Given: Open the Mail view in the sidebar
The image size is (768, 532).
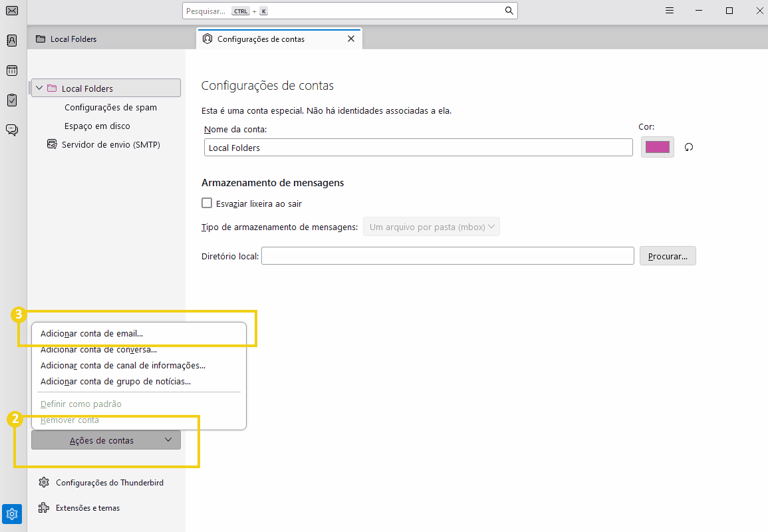Looking at the screenshot, I should (x=11, y=11).
